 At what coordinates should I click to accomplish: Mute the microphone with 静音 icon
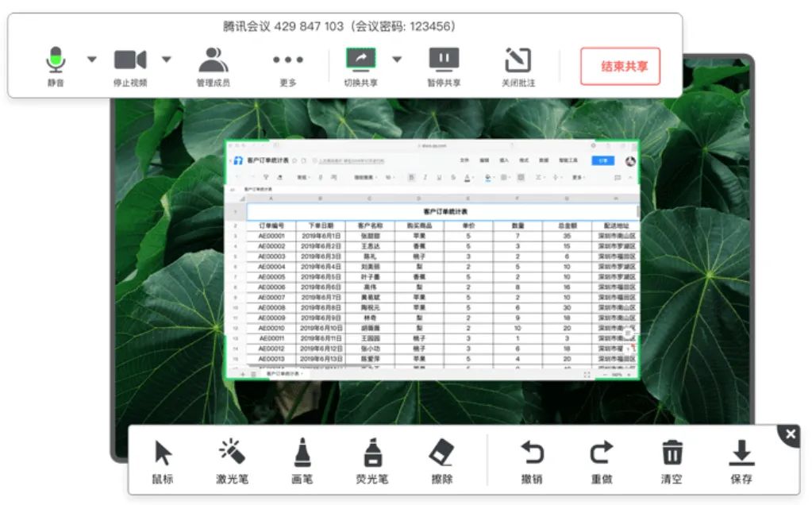click(56, 60)
